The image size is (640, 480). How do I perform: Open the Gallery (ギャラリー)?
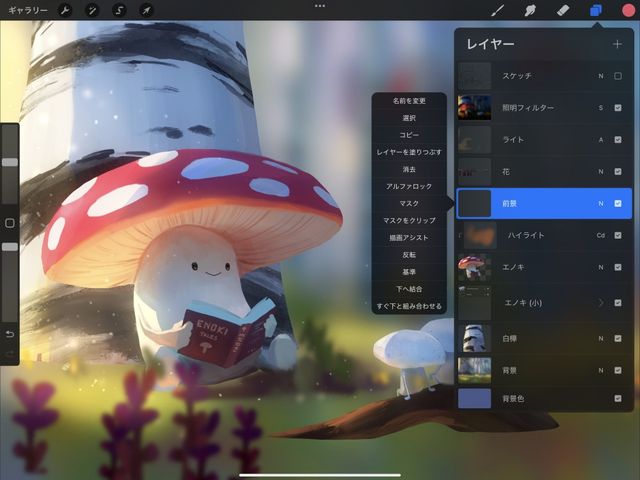27,10
